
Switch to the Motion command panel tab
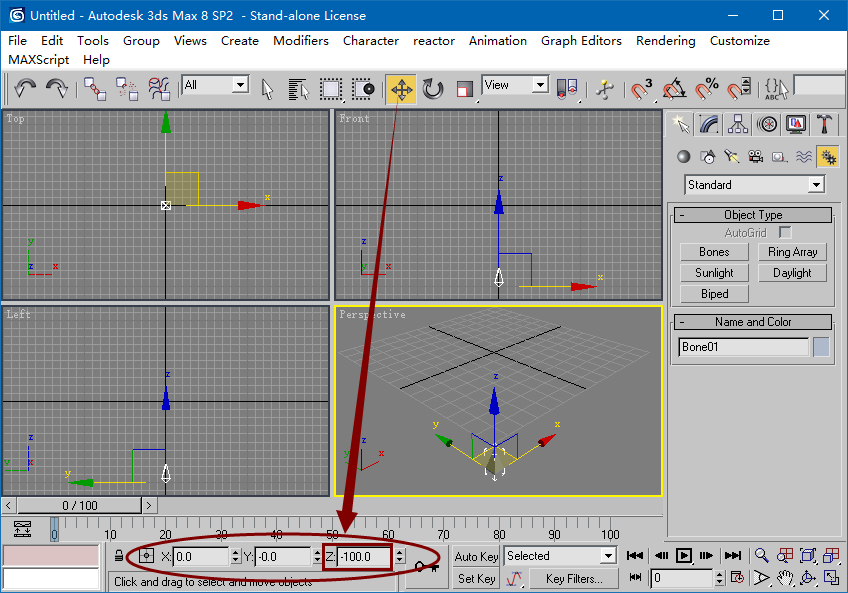tap(767, 124)
